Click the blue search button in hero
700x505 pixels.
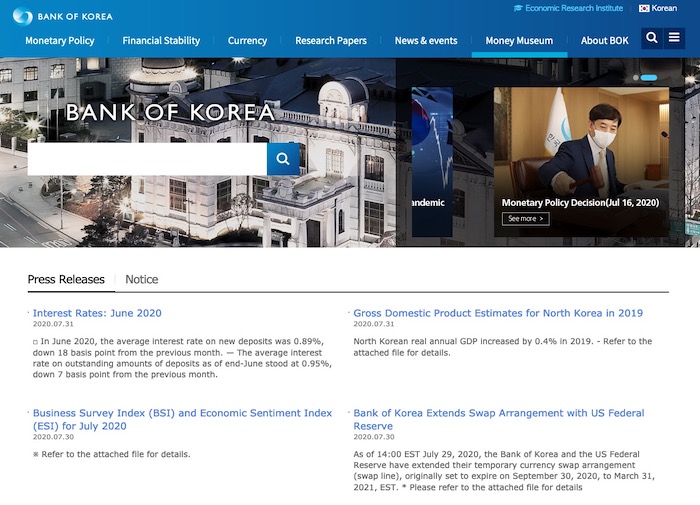[283, 159]
